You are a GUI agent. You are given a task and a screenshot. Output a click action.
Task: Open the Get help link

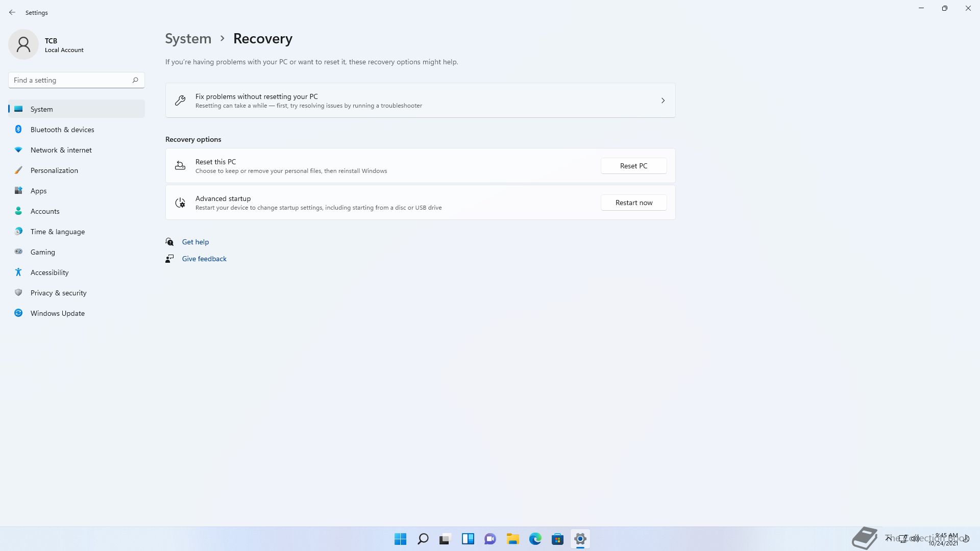pos(195,242)
